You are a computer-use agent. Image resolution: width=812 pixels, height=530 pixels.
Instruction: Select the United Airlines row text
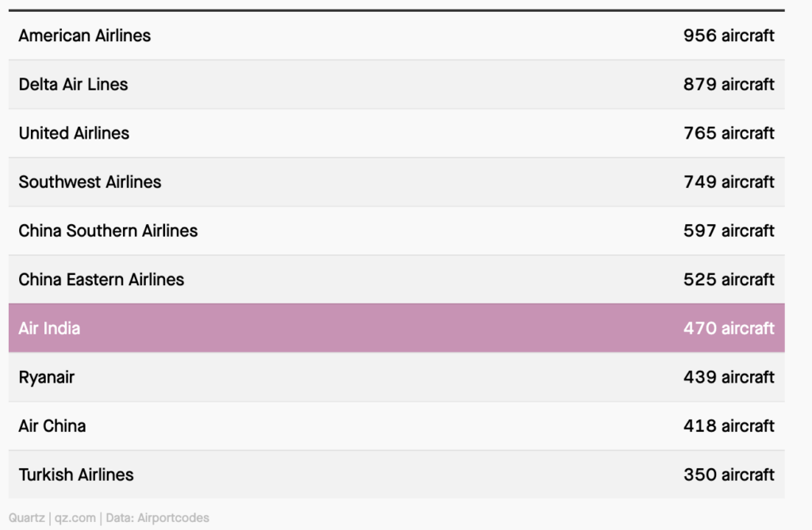(x=74, y=133)
